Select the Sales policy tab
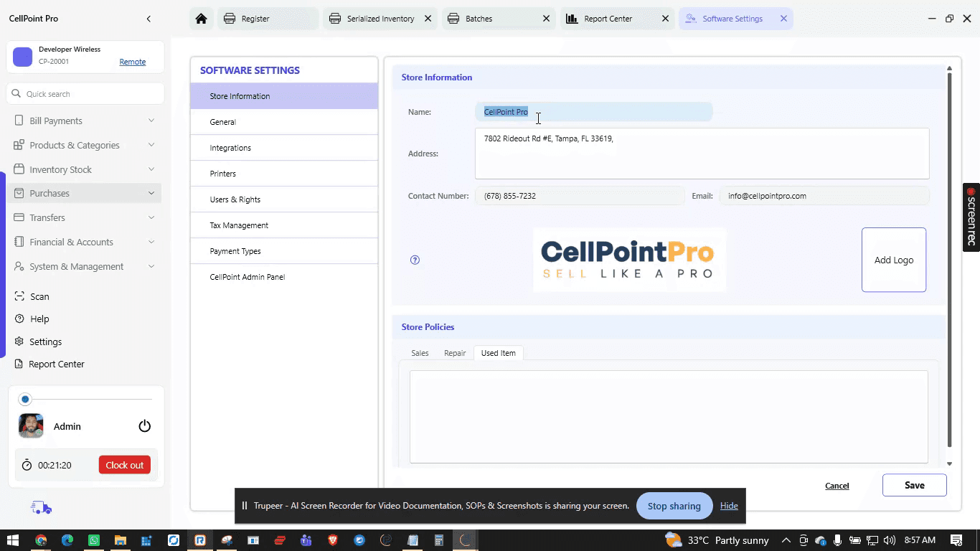Screen dimensions: 980x551 [420, 353]
